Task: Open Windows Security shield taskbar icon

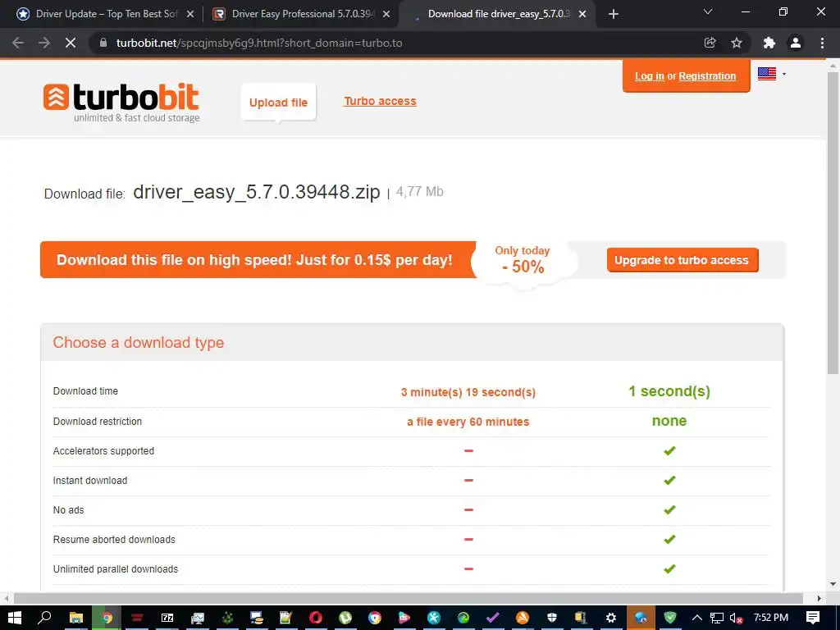Action: tap(552, 618)
